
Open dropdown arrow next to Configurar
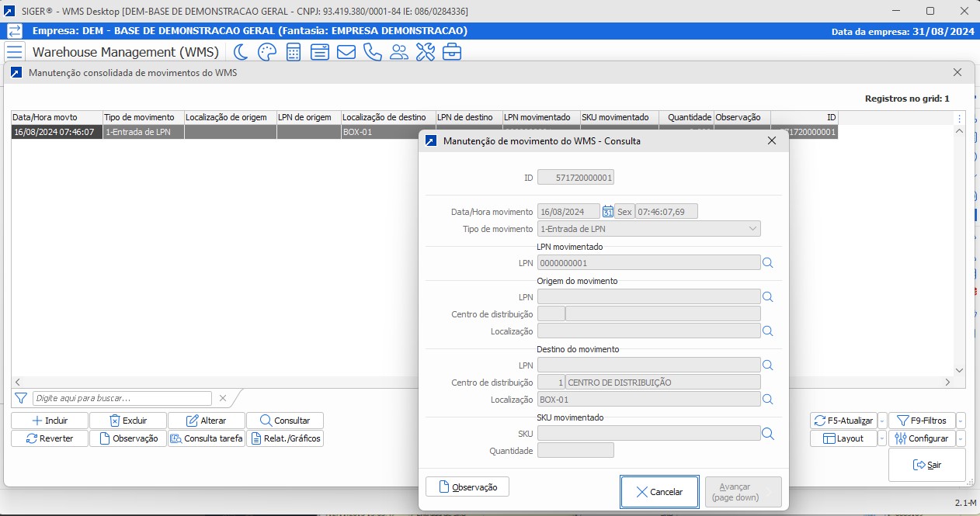pos(961,438)
